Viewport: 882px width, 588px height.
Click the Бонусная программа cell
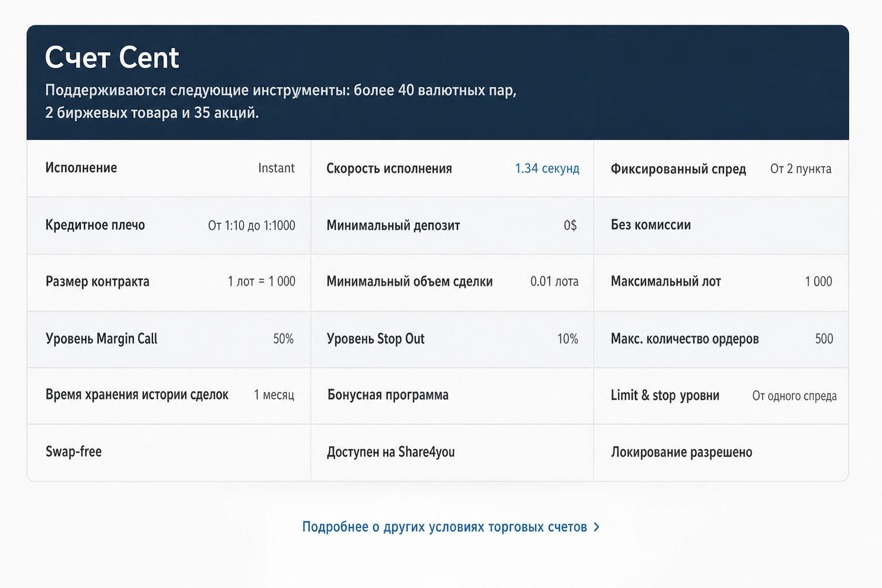(452, 396)
